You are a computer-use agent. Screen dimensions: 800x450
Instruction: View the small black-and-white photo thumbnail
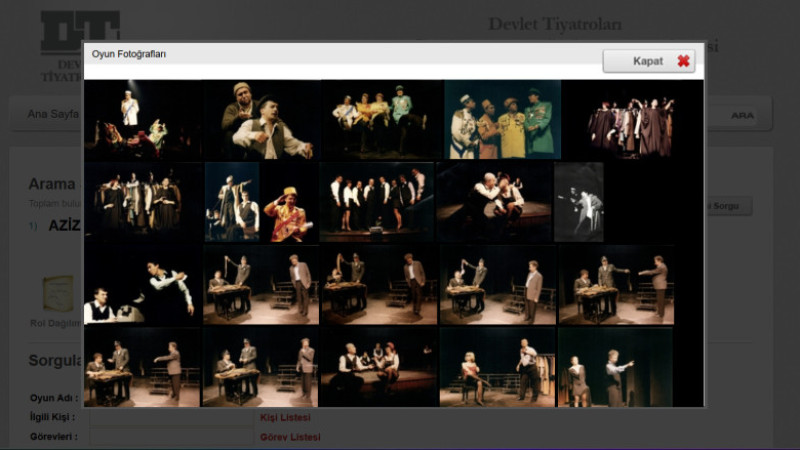(579, 202)
